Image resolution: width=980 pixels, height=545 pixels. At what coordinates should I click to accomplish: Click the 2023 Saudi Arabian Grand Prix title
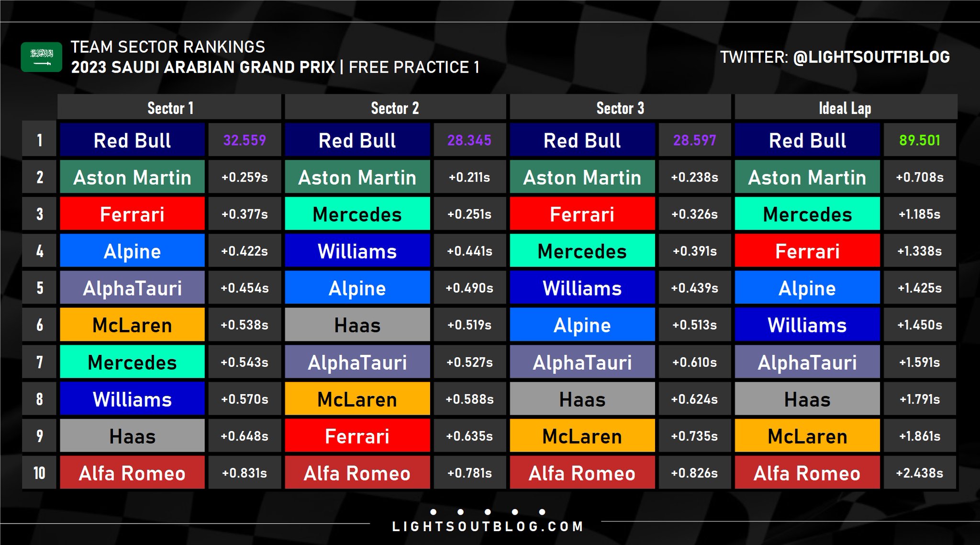click(x=203, y=67)
